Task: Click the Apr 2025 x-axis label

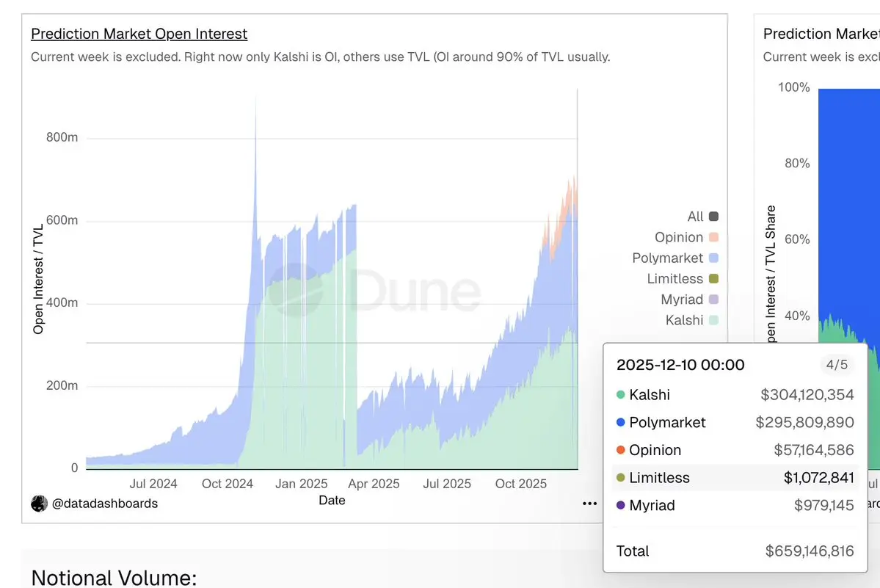Action: tap(374, 484)
